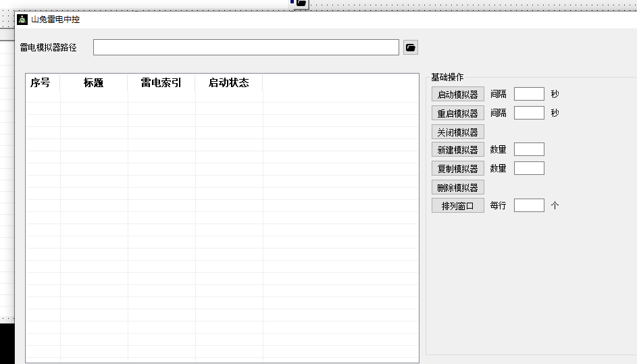Focus quantity field next to 复制模拟器

tap(529, 168)
